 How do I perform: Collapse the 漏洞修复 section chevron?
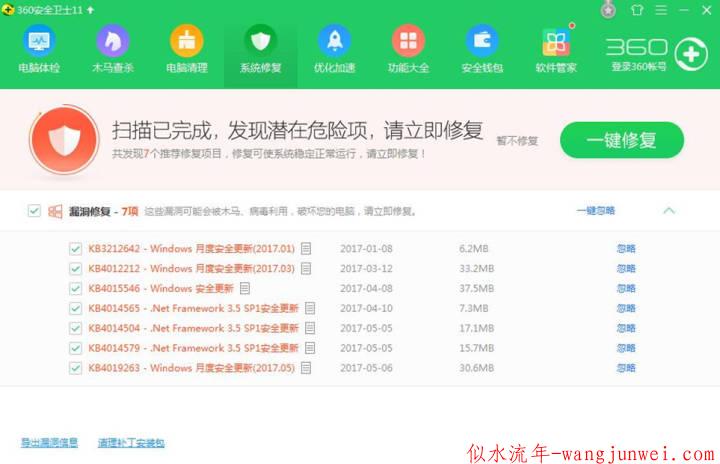(669, 210)
